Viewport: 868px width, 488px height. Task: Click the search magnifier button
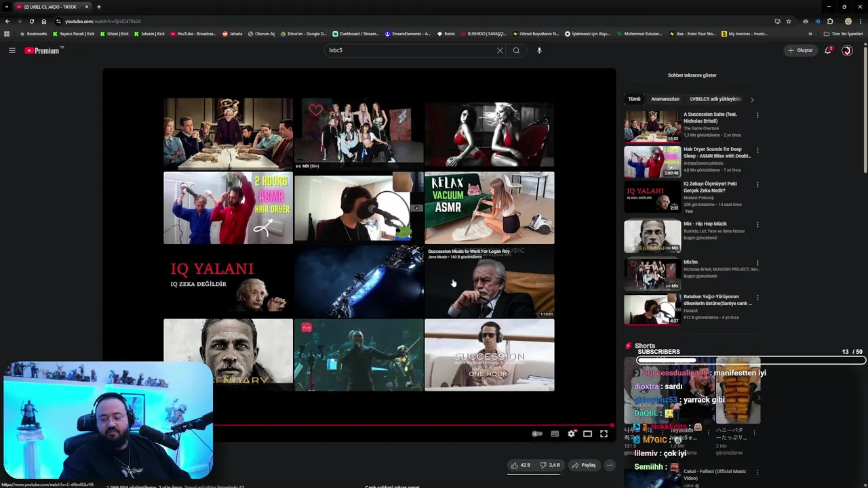[x=516, y=50]
